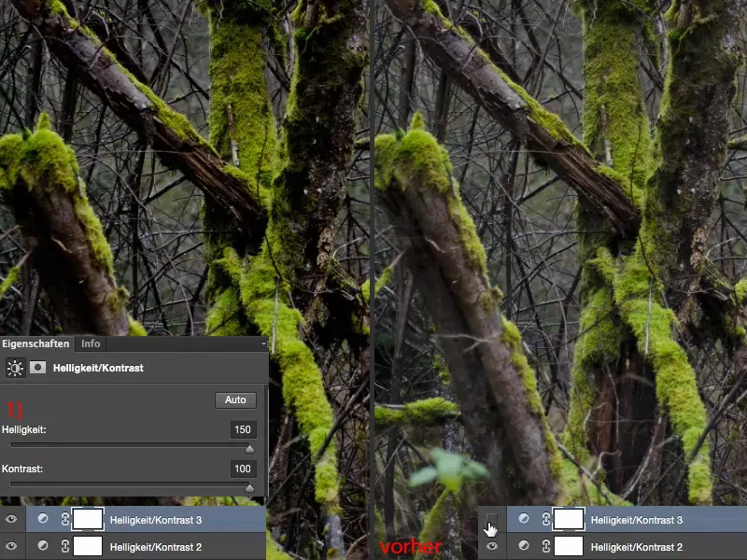Click the Kontrast slider handle
Viewport: 747px width, 560px height.
(x=249, y=488)
